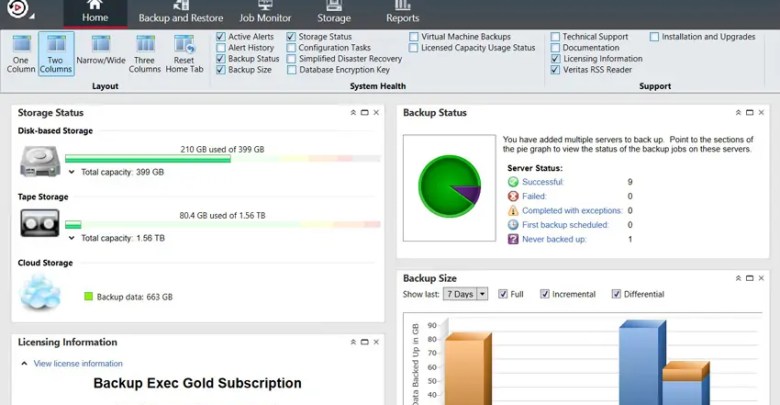Maximize the Backup Status panel
Image resolution: width=780 pixels, height=405 pixels.
750,113
